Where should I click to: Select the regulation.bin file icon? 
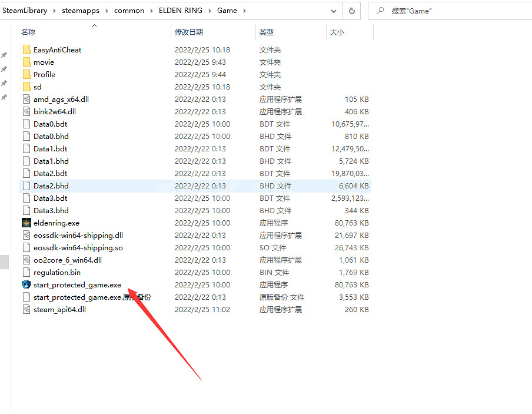click(x=26, y=272)
